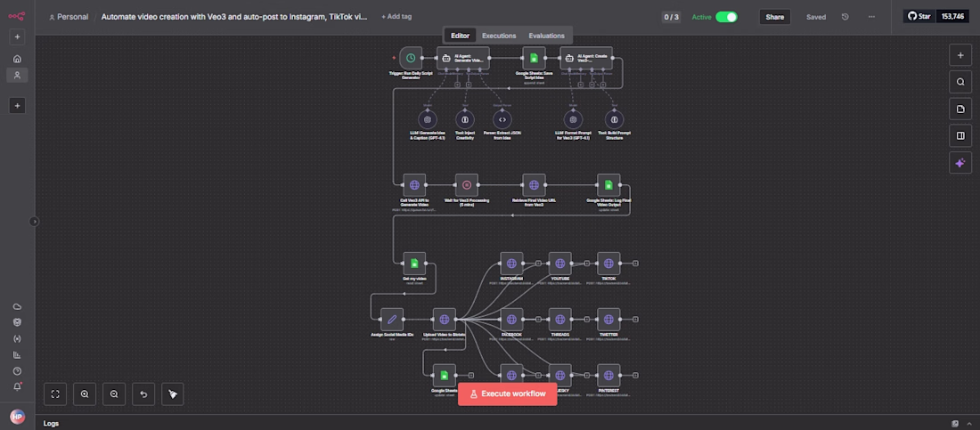Select the Assign Social Media IDs node

392,320
